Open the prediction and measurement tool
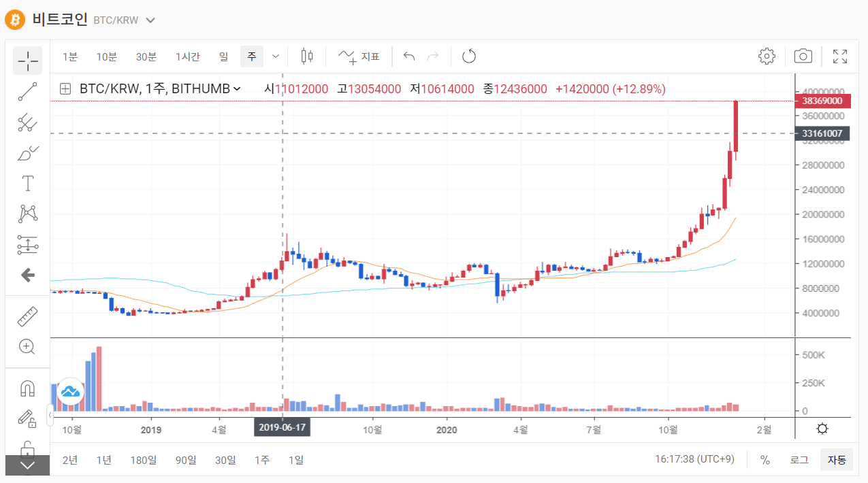This screenshot has height=483, width=868. click(x=27, y=245)
